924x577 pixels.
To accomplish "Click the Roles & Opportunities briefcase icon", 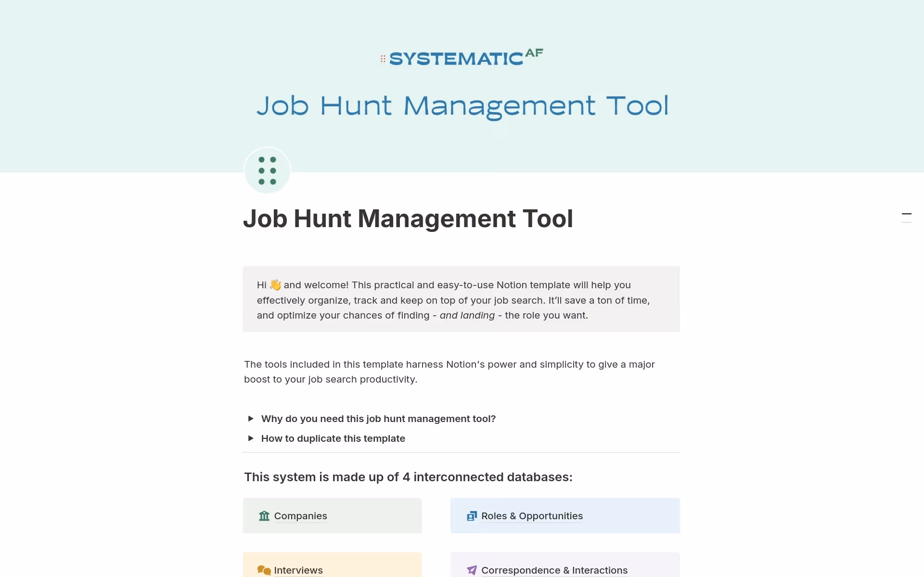I will point(472,516).
